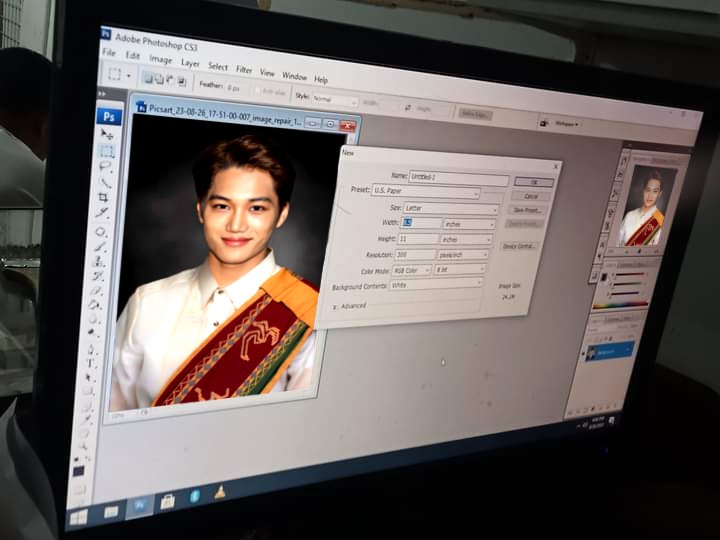Click the color spectrum ramp in Color panel
Image resolution: width=720 pixels, height=540 pixels.
click(620, 304)
